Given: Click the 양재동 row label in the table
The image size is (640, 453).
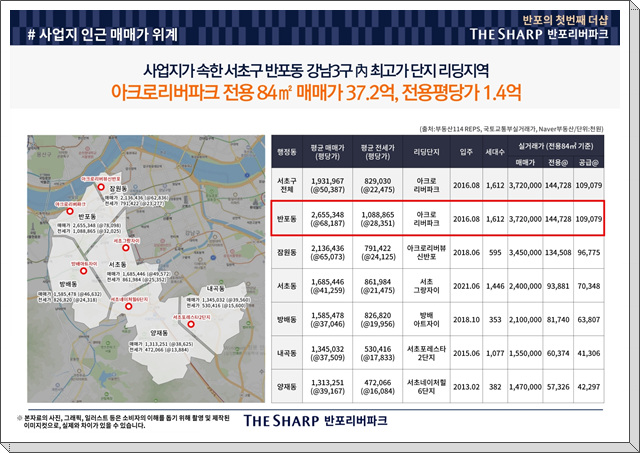Looking at the screenshot, I should point(287,387).
